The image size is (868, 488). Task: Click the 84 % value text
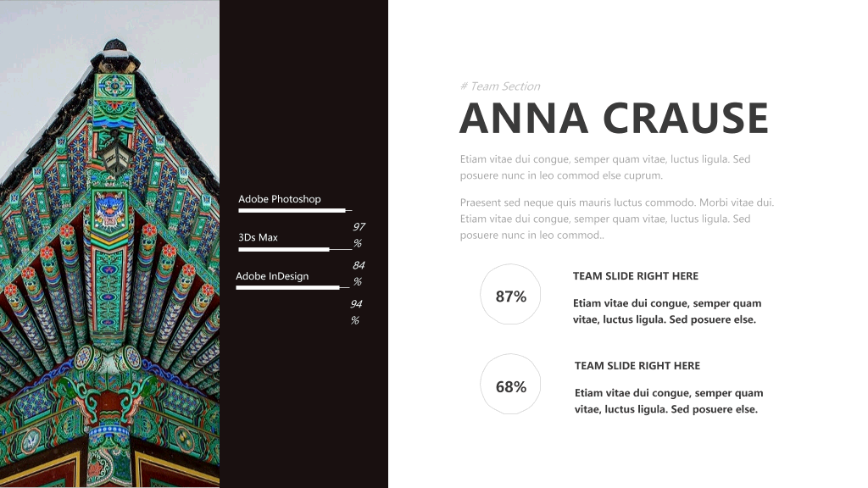(359, 274)
